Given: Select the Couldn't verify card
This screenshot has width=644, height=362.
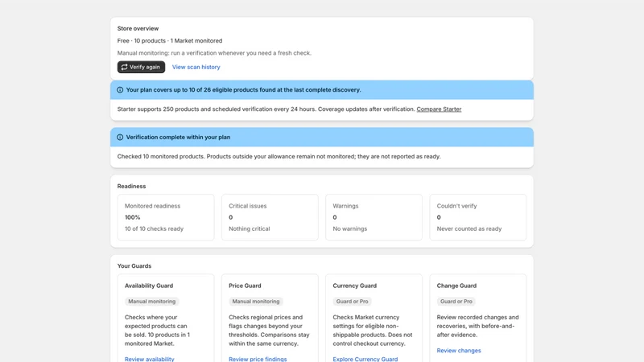Looking at the screenshot, I should [477, 217].
